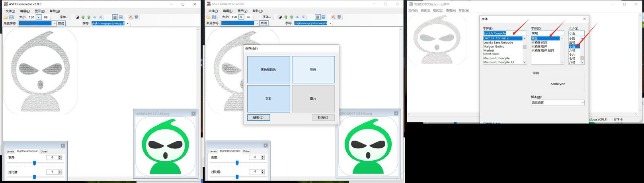
Task: Click 对比度 value stepper arrows in left window
Action: point(60,172)
